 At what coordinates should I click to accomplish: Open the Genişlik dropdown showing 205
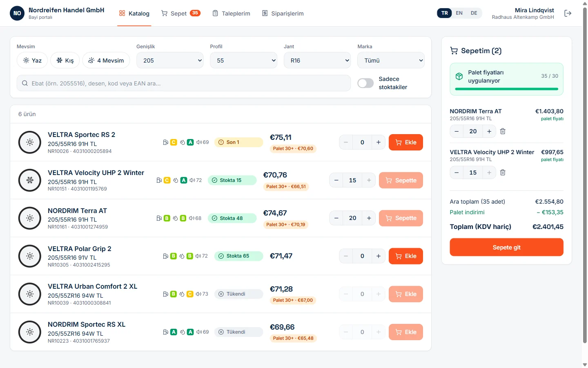click(x=170, y=61)
